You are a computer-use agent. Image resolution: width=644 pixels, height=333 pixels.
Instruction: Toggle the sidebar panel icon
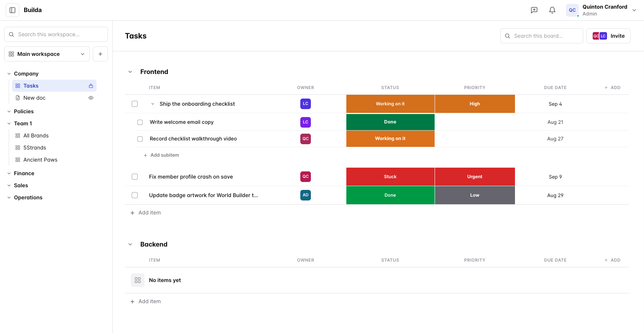click(12, 10)
